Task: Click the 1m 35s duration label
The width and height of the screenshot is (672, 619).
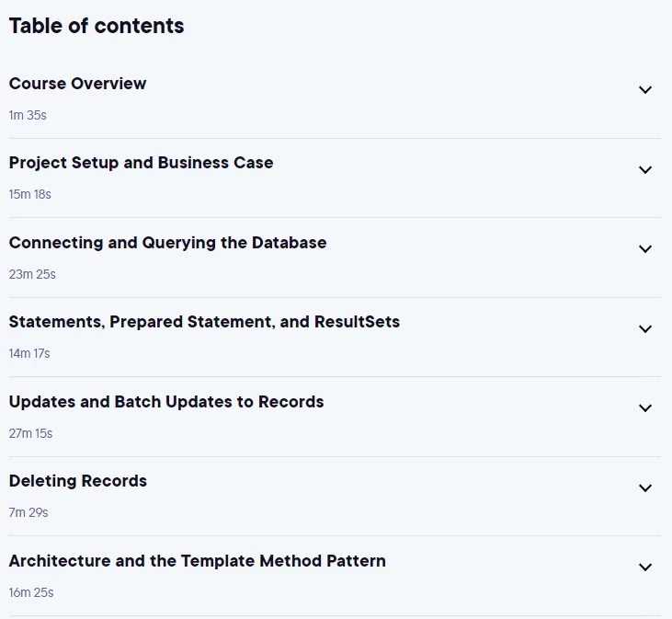Action: 28,115
